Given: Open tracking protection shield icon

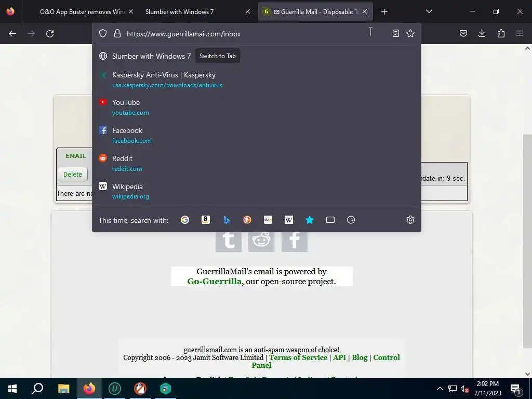Looking at the screenshot, I should pos(103,33).
